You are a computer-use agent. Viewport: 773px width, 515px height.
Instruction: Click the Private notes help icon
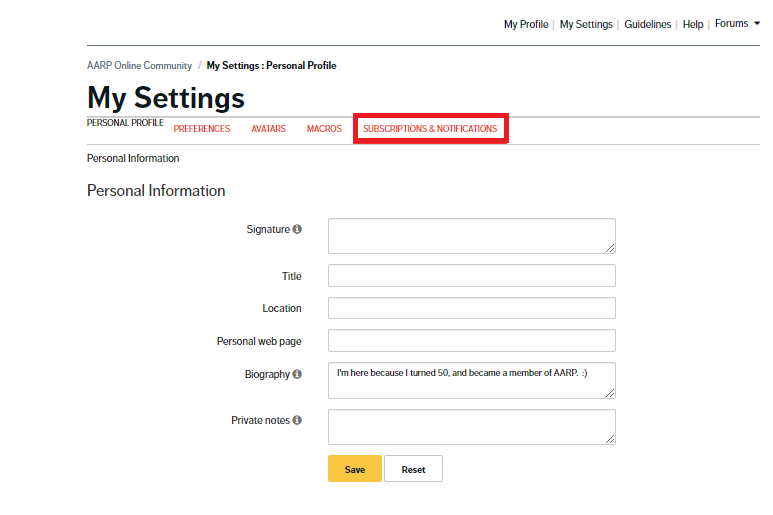pyautogui.click(x=297, y=420)
